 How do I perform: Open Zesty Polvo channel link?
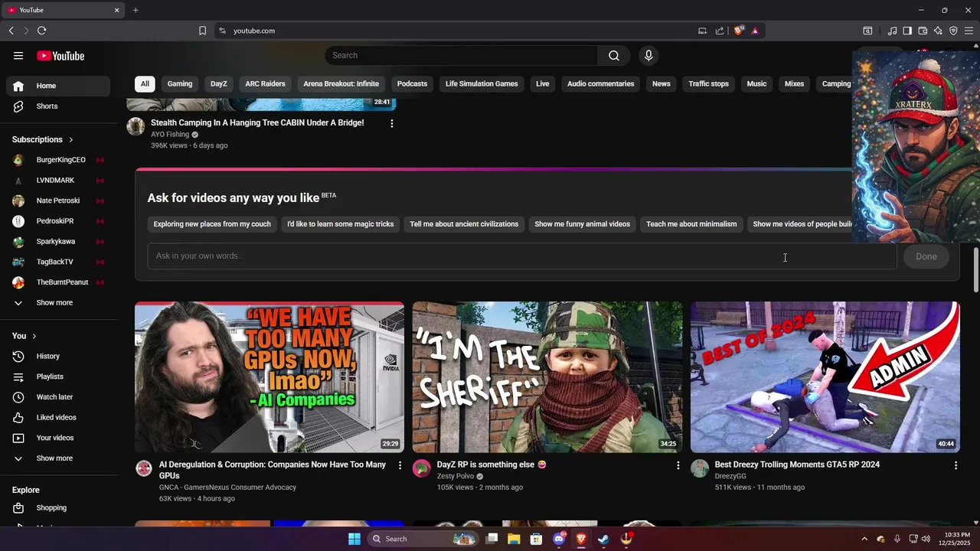(x=456, y=476)
